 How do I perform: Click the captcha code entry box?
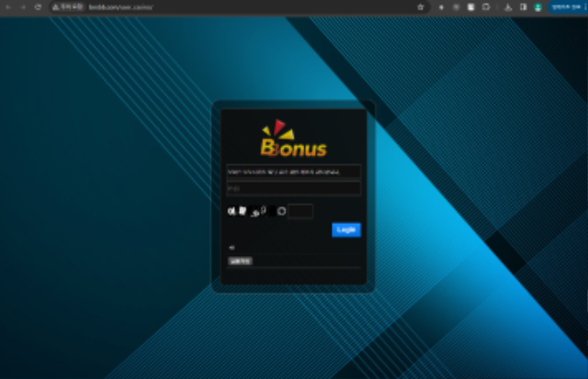300,211
